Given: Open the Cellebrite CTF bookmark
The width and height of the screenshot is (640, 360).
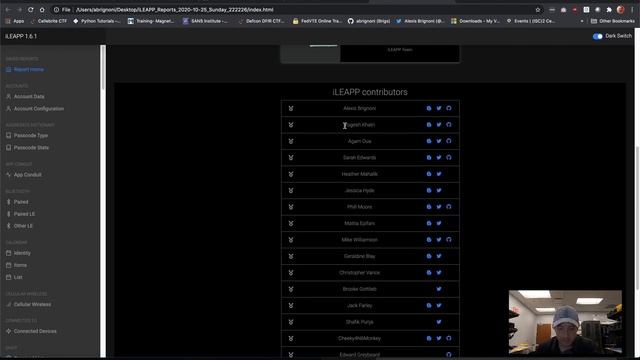Looking at the screenshot, I should (x=49, y=21).
